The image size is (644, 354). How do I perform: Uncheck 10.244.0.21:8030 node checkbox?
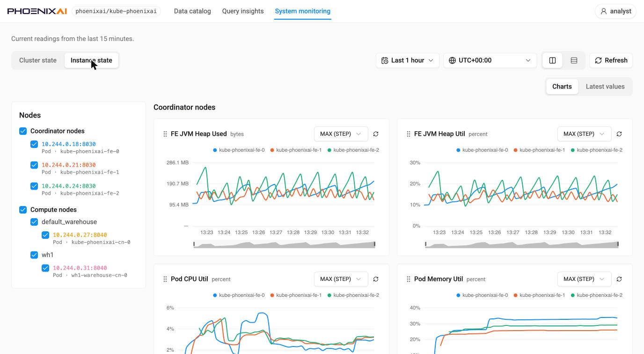tap(34, 165)
